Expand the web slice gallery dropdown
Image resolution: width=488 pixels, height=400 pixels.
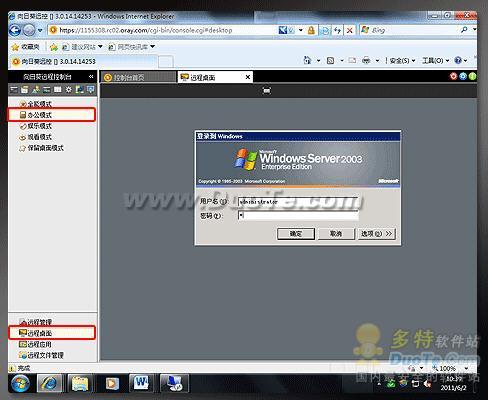152,47
